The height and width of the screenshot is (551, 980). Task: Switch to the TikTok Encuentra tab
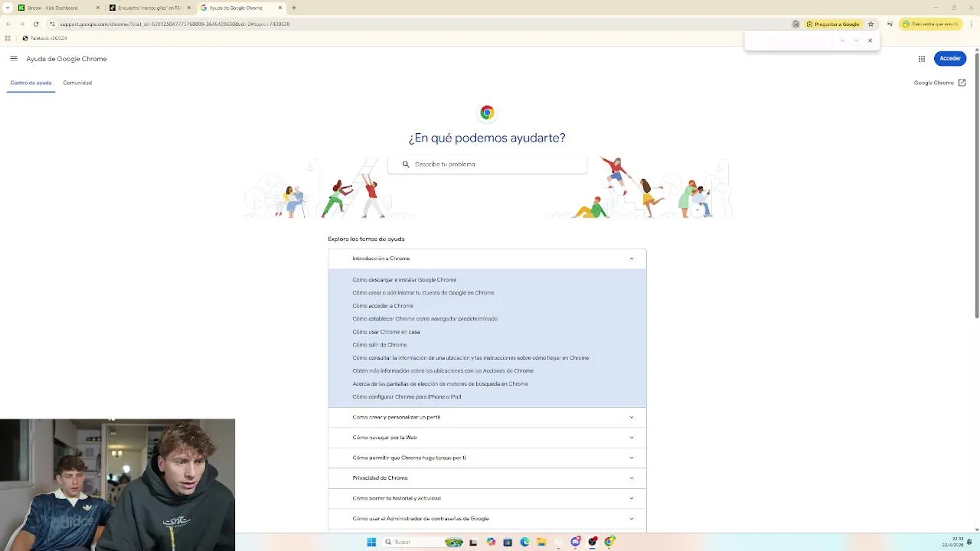click(149, 8)
